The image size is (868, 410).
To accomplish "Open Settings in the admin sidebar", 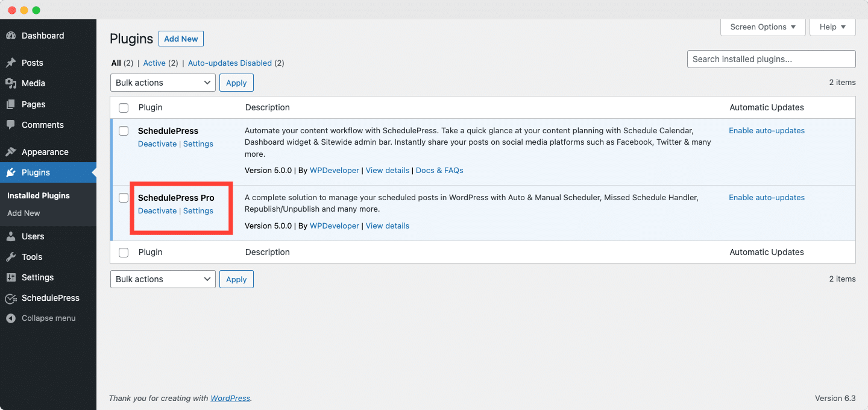I will click(38, 277).
